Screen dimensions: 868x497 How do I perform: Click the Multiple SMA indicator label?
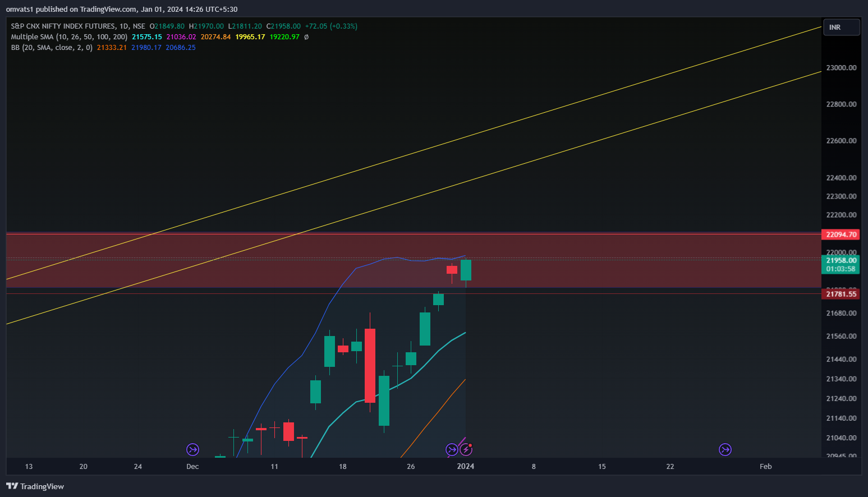point(69,36)
